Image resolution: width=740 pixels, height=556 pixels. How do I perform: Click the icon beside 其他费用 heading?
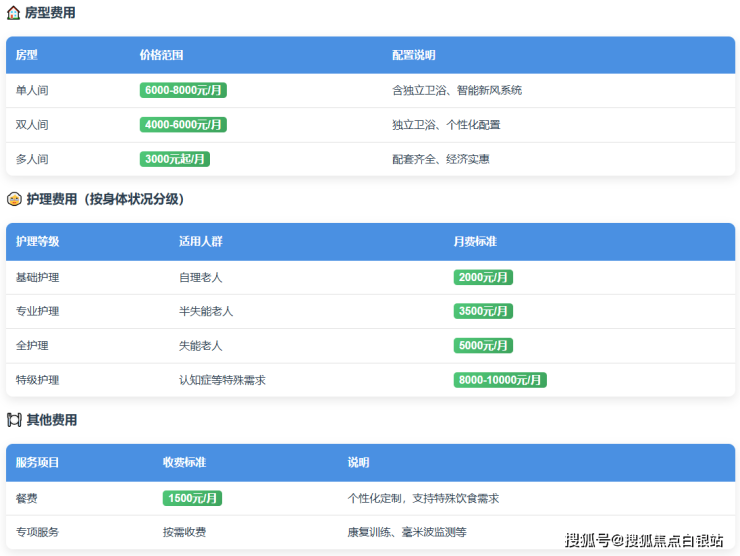tap(14, 420)
